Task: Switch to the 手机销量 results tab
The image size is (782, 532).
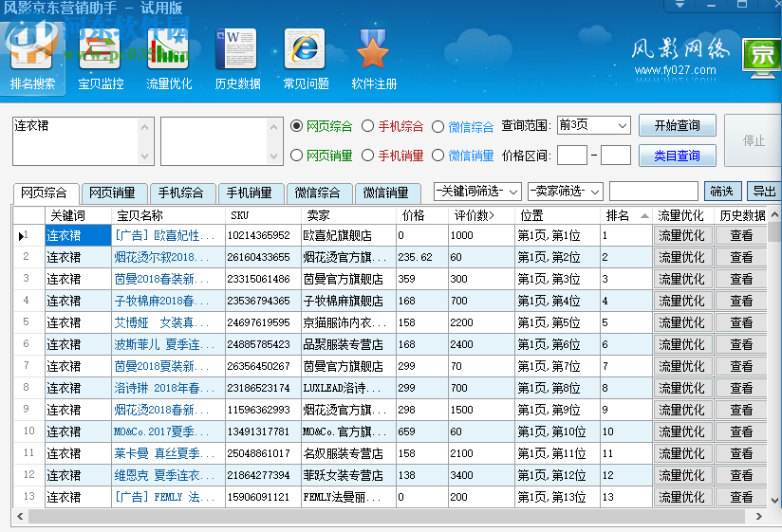Action: pos(250,193)
